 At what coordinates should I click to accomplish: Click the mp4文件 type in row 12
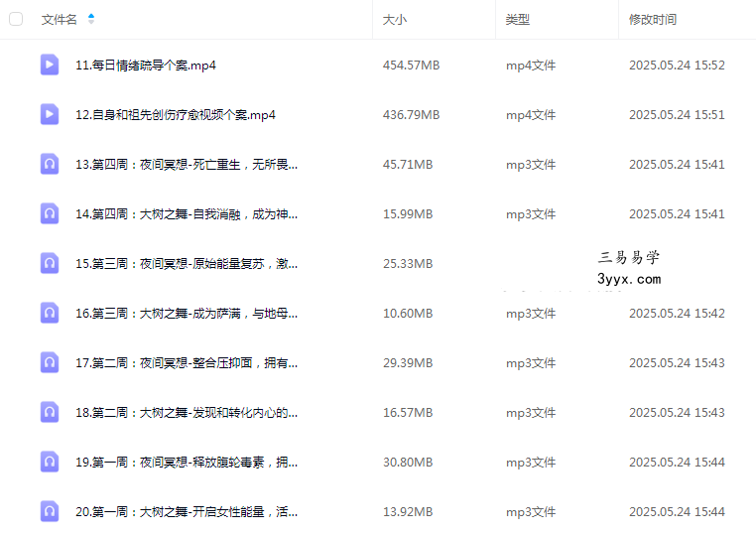tap(531, 115)
